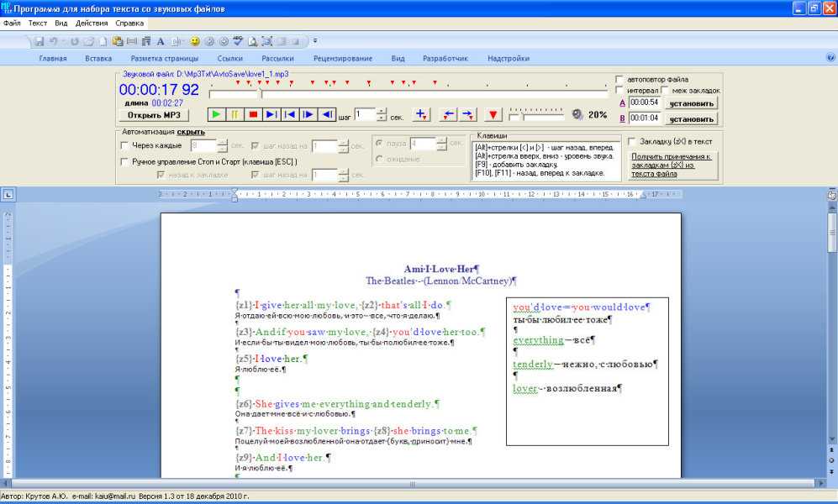Viewport: 838px width, 504px height.
Task: Click the horizontal scrollbar under the document
Action: coord(412,484)
